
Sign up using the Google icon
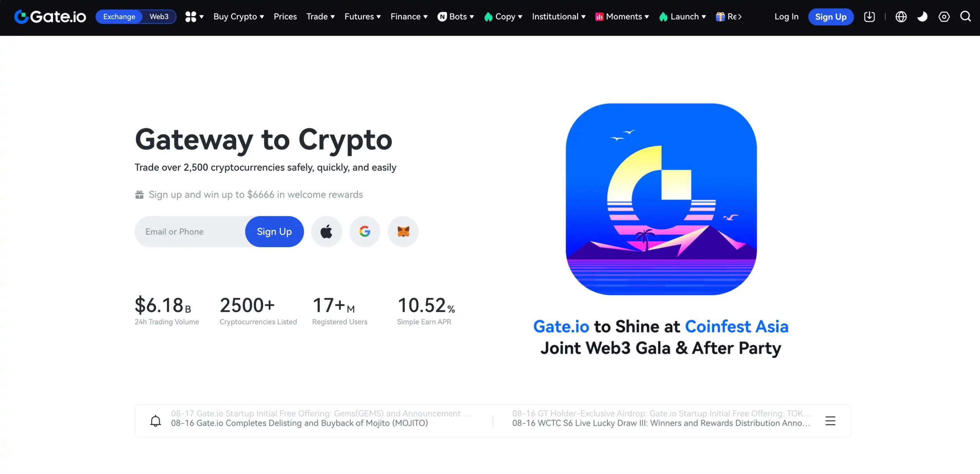364,231
